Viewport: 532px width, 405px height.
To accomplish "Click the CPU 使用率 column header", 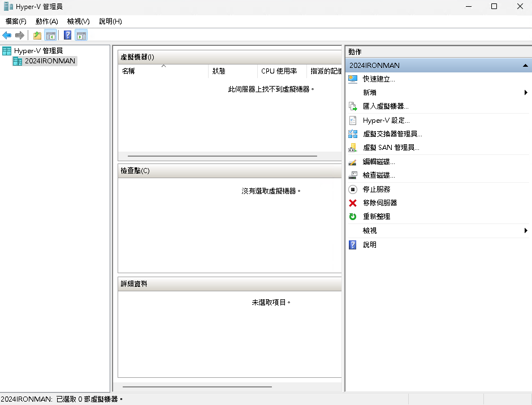I will coord(282,71).
